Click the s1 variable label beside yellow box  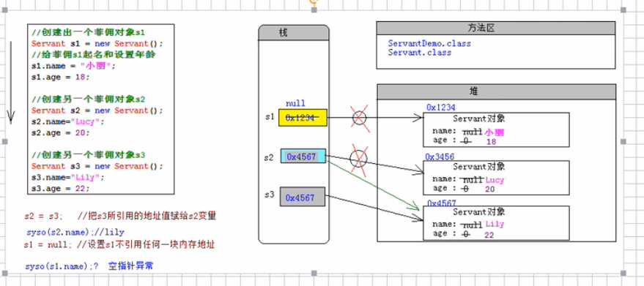click(269, 116)
